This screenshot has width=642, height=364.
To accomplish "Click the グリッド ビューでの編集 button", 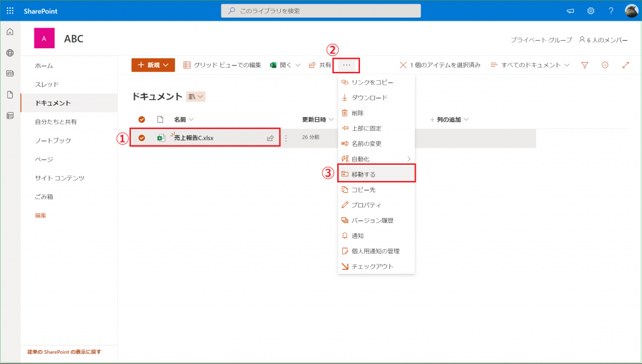I will 223,65.
